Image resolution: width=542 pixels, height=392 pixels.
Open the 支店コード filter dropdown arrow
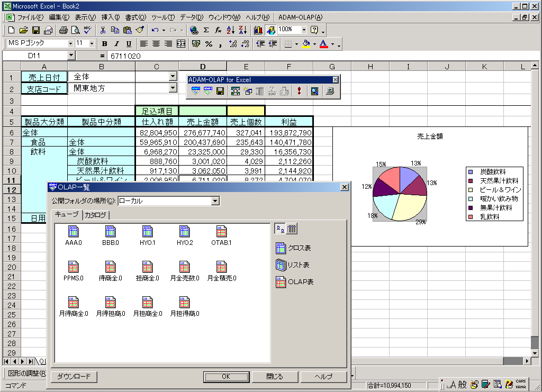click(173, 88)
